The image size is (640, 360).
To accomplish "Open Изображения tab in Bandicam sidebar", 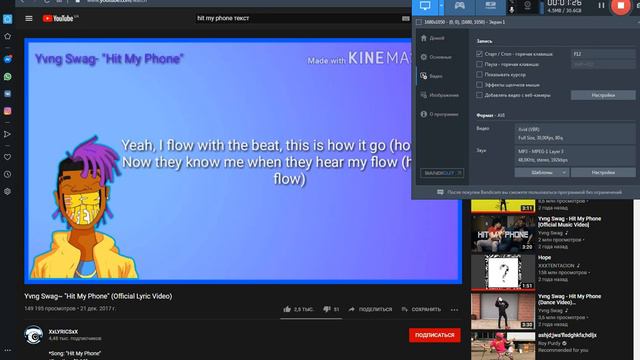I will pos(440,95).
